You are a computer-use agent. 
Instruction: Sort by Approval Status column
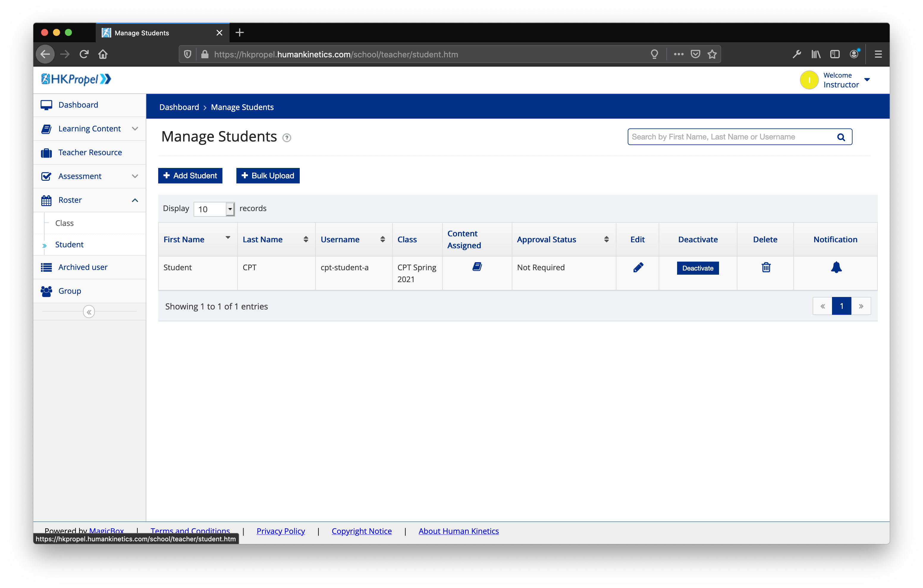606,239
